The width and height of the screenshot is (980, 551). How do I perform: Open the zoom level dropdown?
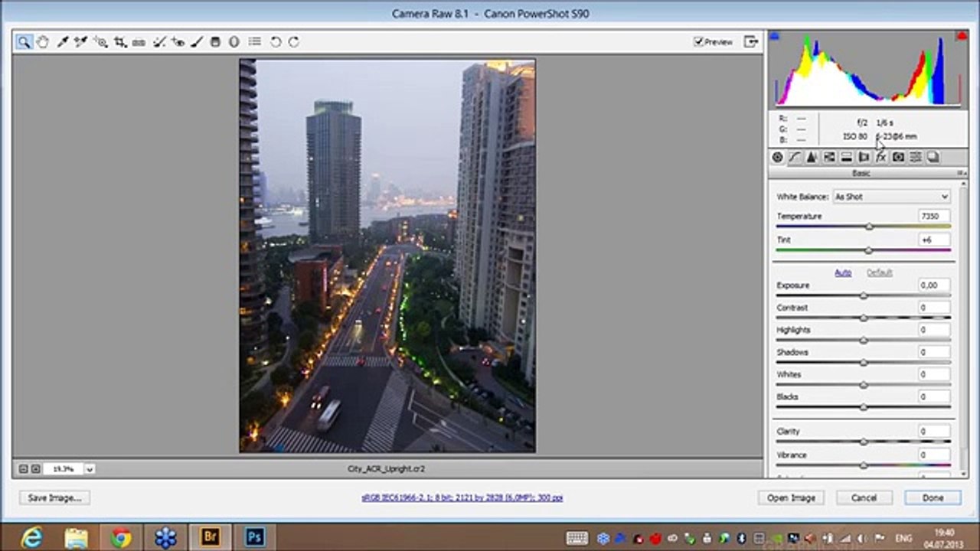pyautogui.click(x=90, y=469)
